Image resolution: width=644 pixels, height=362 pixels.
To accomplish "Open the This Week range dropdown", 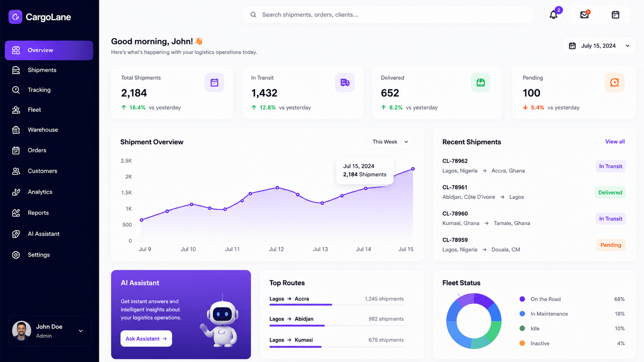I will (391, 142).
